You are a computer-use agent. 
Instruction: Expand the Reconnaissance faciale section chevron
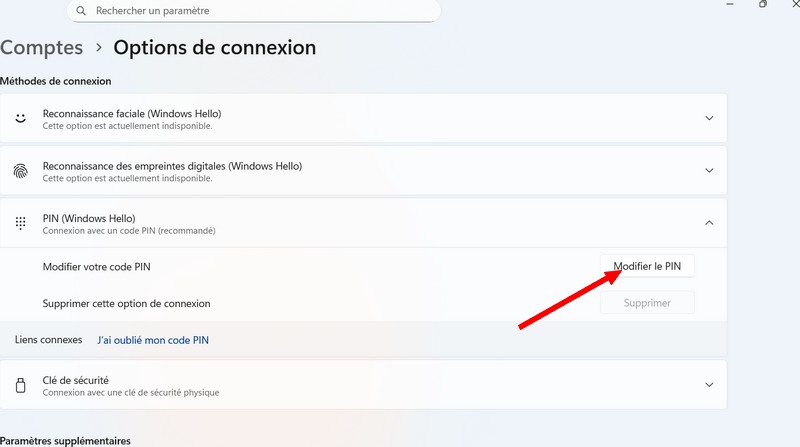[709, 118]
